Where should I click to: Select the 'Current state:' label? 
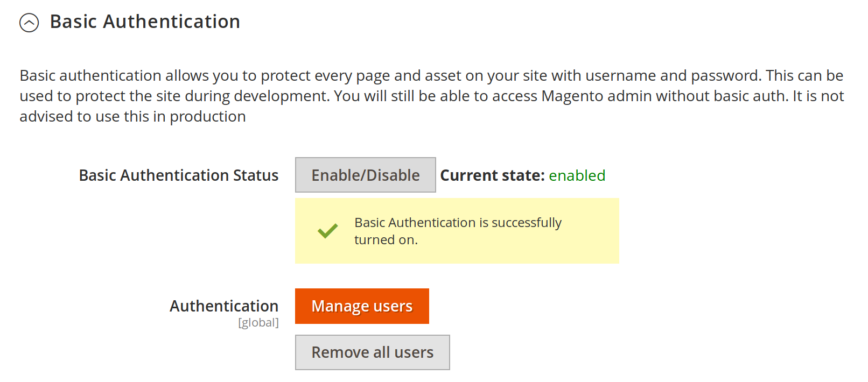point(492,175)
